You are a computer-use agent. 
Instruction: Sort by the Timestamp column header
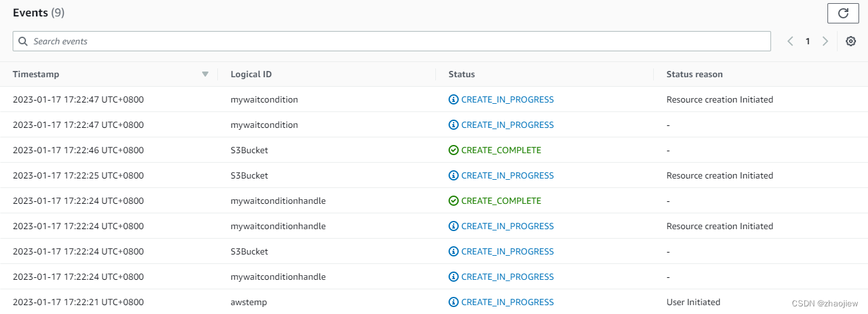[36, 74]
